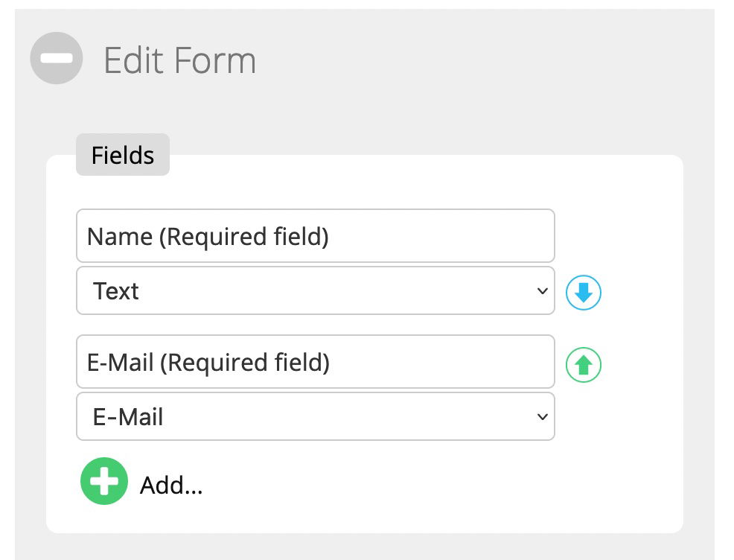This screenshot has height=560, width=734.
Task: Move the E-Mail field up with green arrow
Action: pyautogui.click(x=584, y=365)
